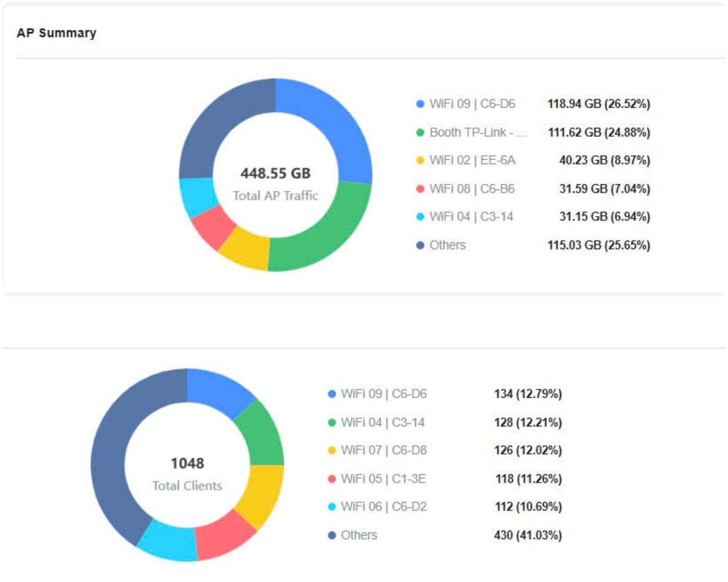
Task: Select the 111.62 GB (24.88%) value
Action: (x=599, y=132)
